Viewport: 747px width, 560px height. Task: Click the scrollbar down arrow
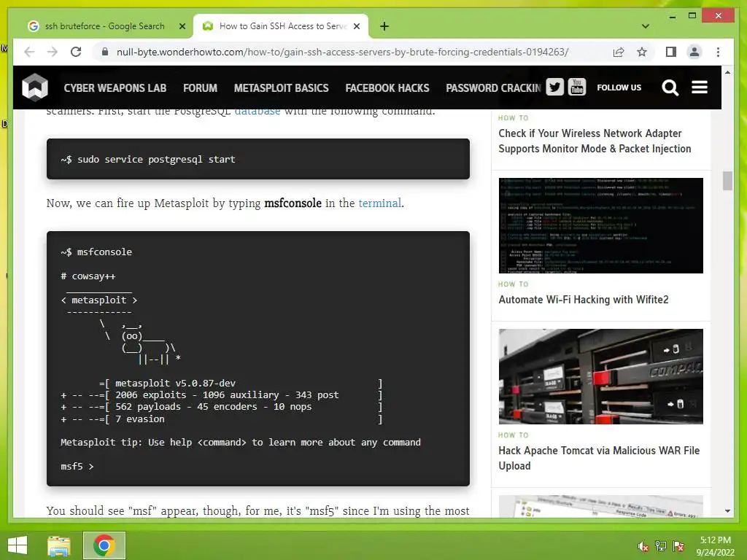tap(727, 511)
